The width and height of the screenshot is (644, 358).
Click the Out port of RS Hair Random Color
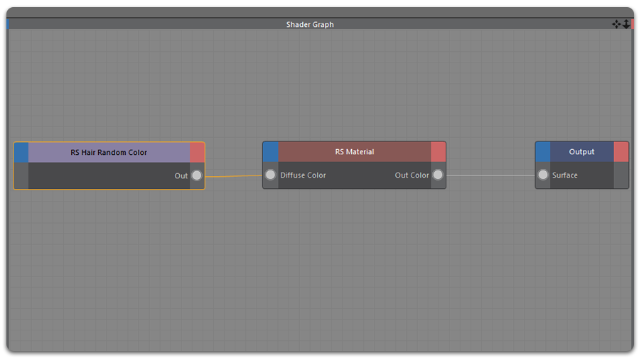pos(197,175)
